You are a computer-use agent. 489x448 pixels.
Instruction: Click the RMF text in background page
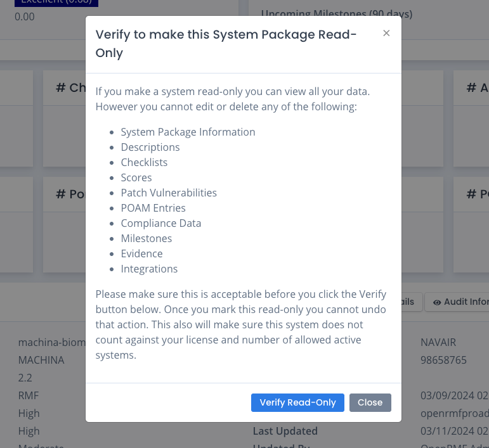point(29,395)
